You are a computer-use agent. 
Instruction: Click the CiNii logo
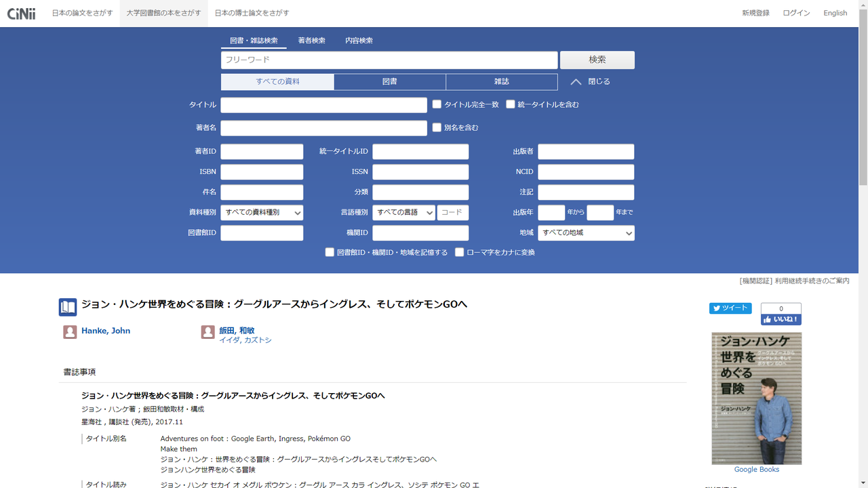[21, 13]
